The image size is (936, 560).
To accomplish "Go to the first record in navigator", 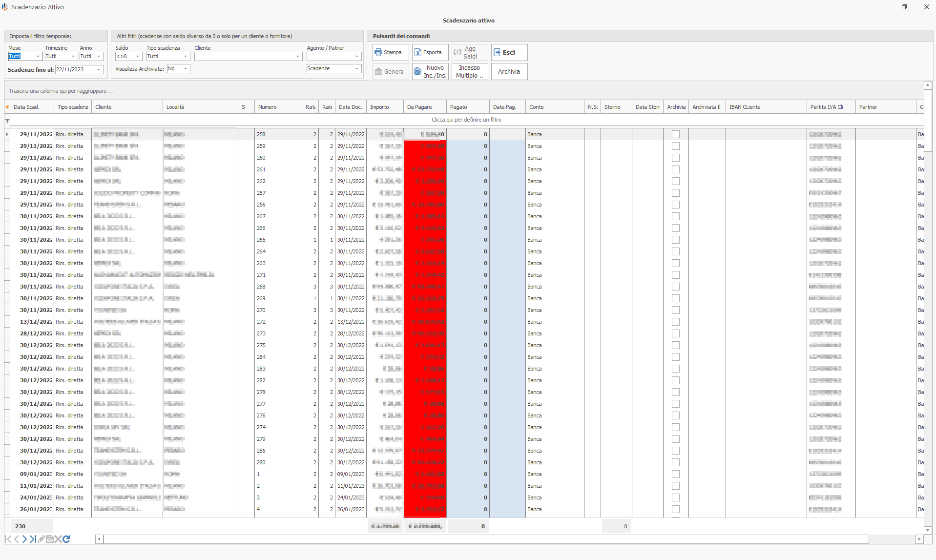I will 8,539.
